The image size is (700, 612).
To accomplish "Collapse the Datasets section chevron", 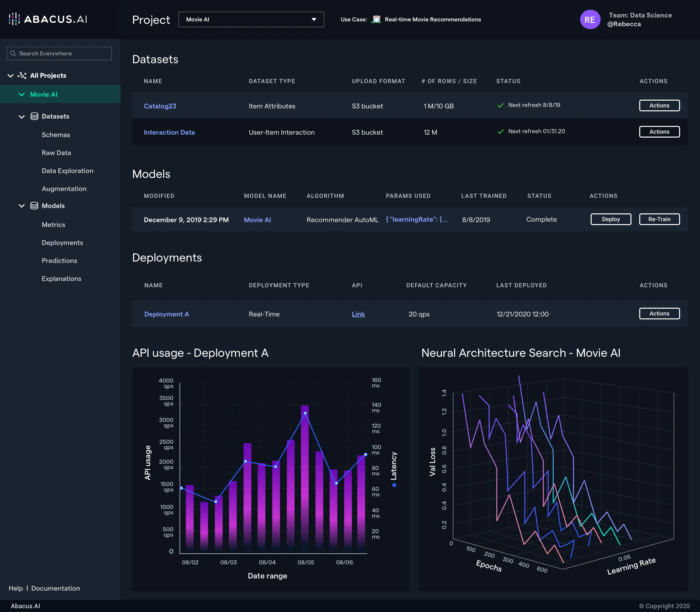I will click(22, 117).
